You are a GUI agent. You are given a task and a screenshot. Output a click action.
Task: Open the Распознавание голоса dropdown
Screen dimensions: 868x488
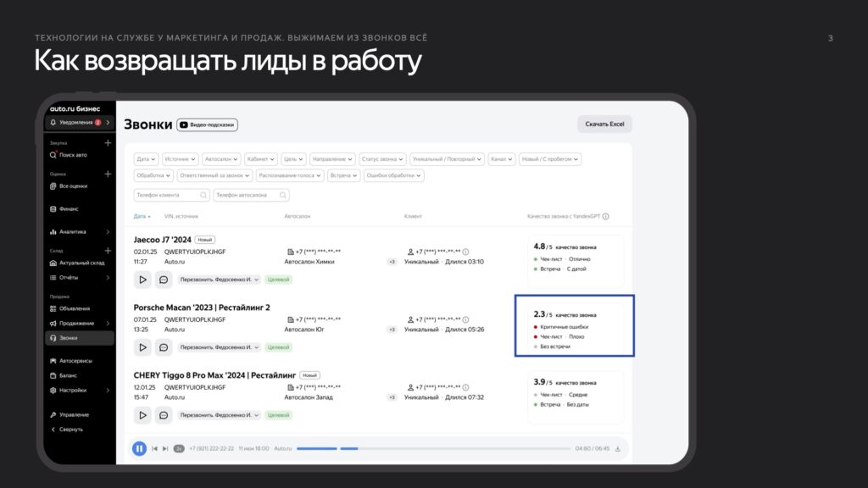[x=289, y=175]
